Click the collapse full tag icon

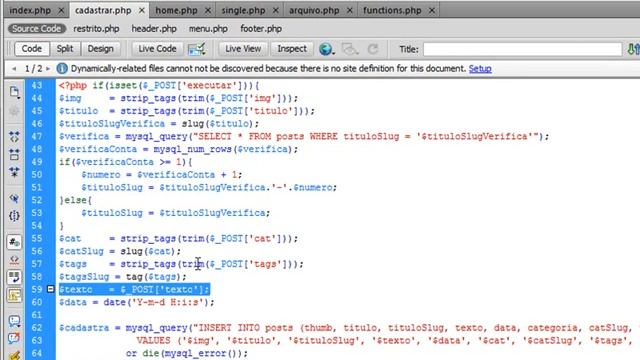[x=14, y=136]
